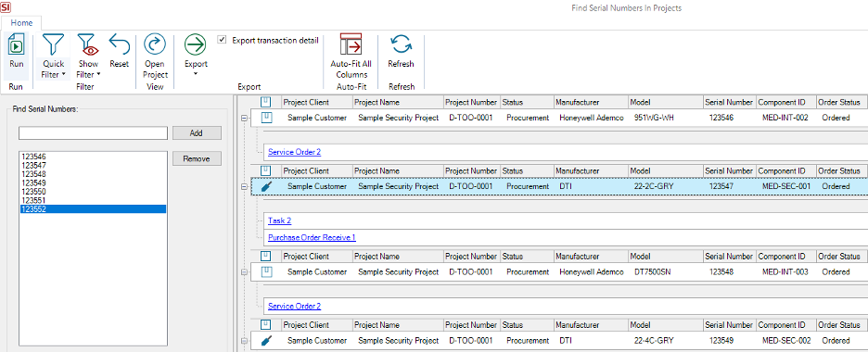Click Order Status header in top grid
Image resolution: width=868 pixels, height=352 pixels.
point(842,102)
